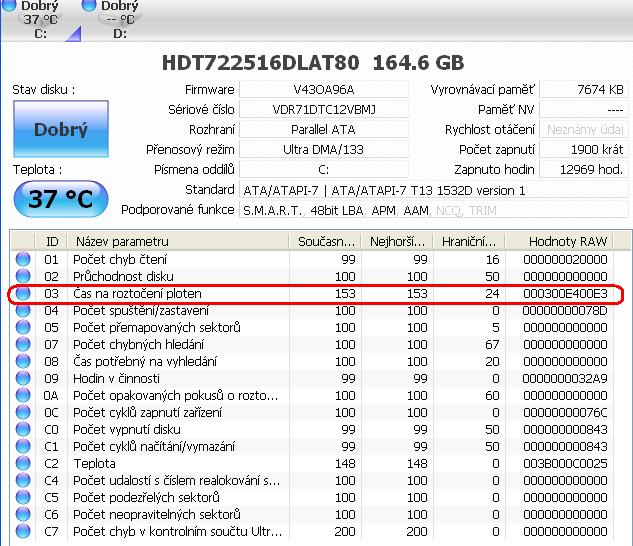The width and height of the screenshot is (633, 546).
Task: Click status orb for Počet cyklů zapnutí zařízení
Action: (23, 412)
